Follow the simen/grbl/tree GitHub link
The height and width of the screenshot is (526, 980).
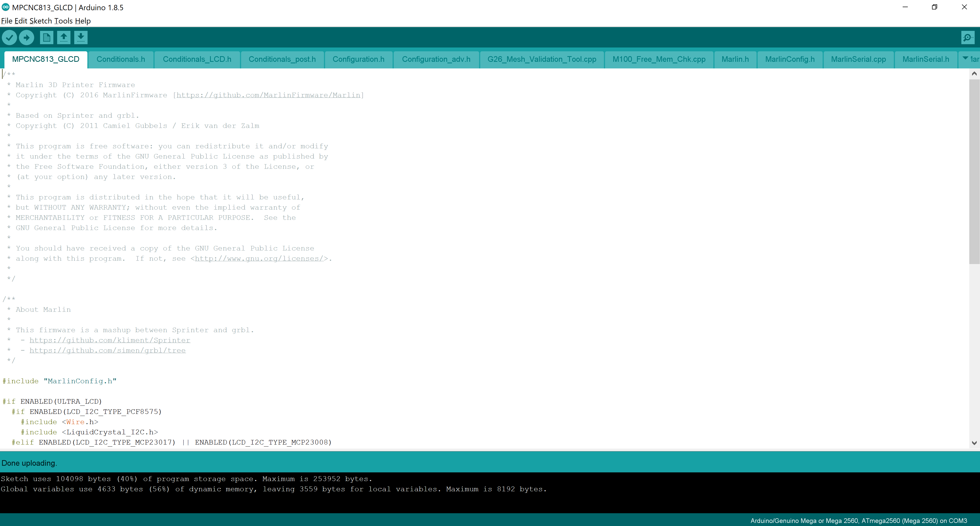pos(108,351)
